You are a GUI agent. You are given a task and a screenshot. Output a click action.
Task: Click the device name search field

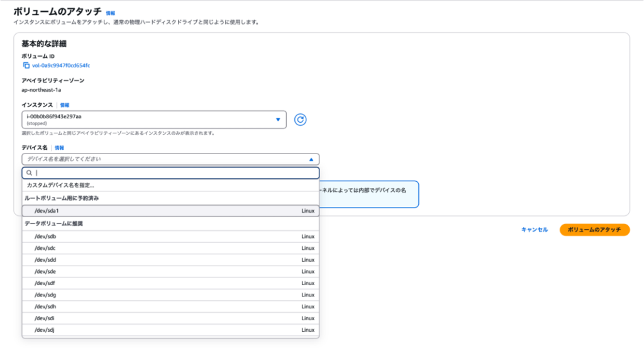tap(170, 173)
